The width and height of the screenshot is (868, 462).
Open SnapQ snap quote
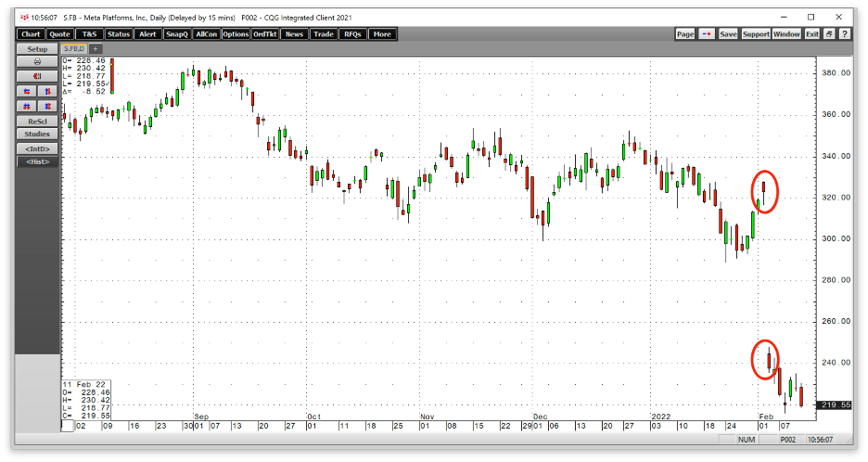click(177, 34)
